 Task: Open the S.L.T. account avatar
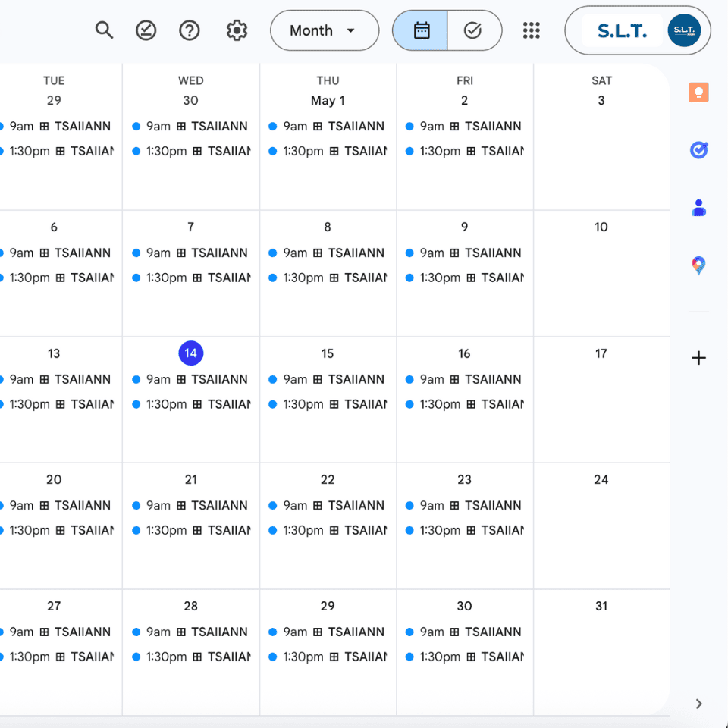click(x=684, y=30)
